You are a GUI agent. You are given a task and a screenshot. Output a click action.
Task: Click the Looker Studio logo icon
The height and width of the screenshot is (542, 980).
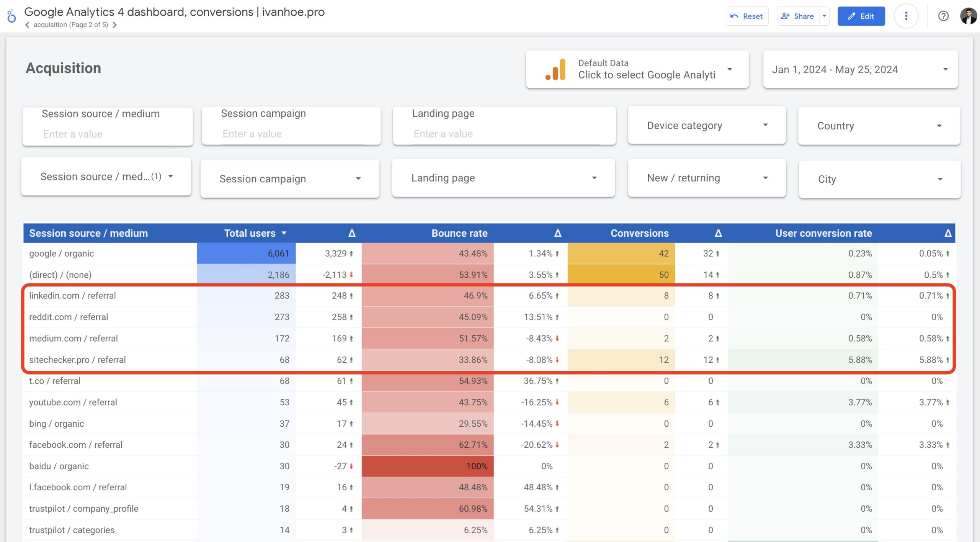tap(11, 16)
